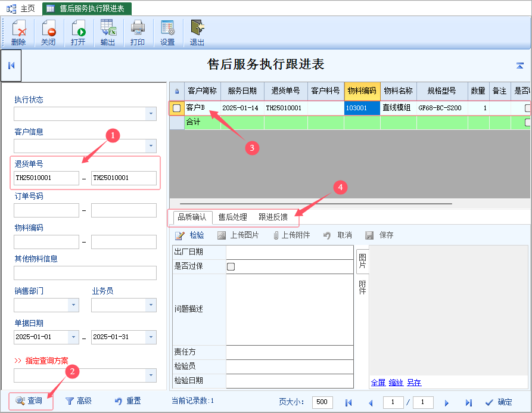The height and width of the screenshot is (413, 532).
Task: Expand the 指定查询方案 dropdown
Action: tap(151, 375)
